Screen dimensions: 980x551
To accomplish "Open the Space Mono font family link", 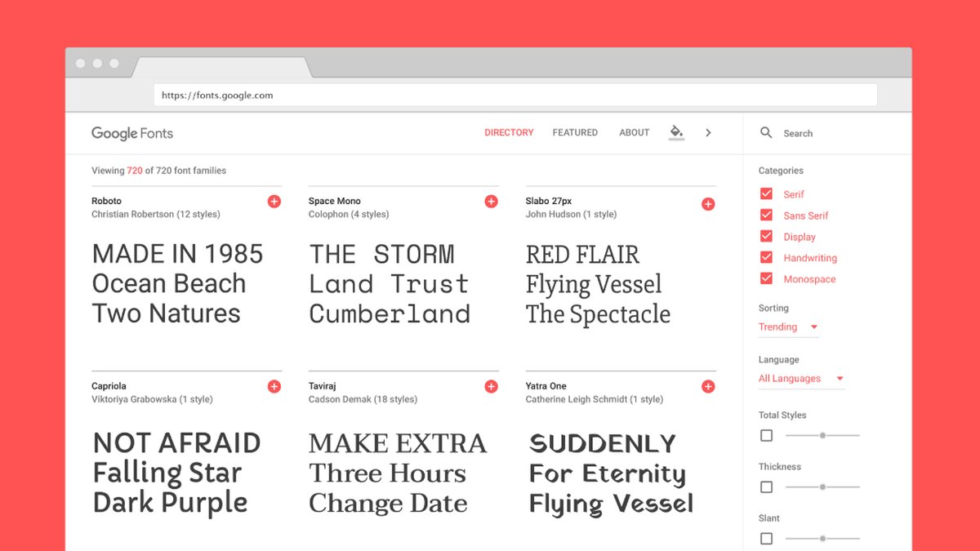I will [x=335, y=201].
